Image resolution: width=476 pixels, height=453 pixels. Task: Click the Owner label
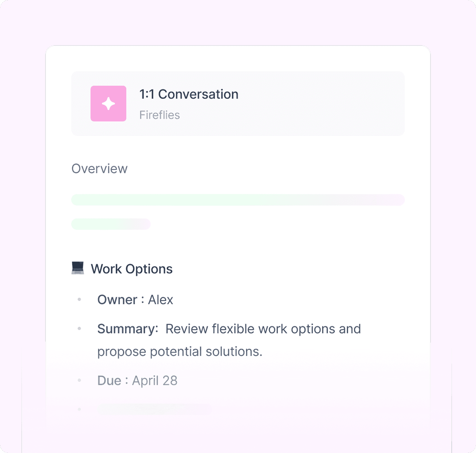point(117,300)
